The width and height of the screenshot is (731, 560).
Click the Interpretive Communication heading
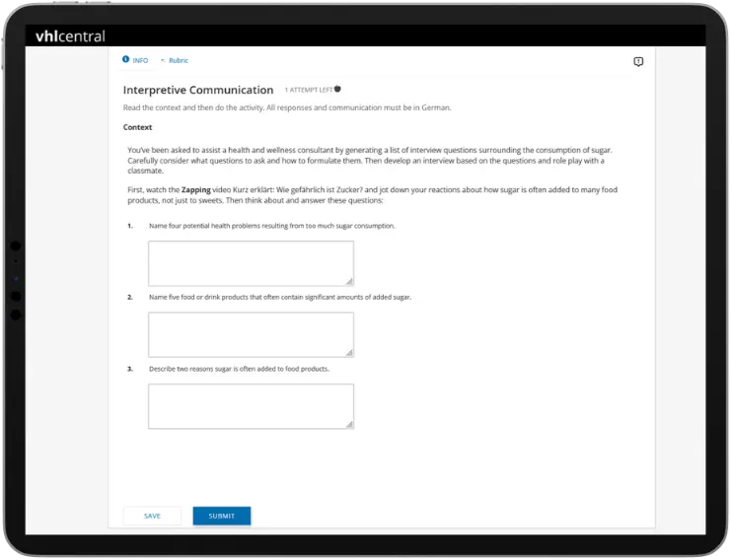(x=198, y=90)
